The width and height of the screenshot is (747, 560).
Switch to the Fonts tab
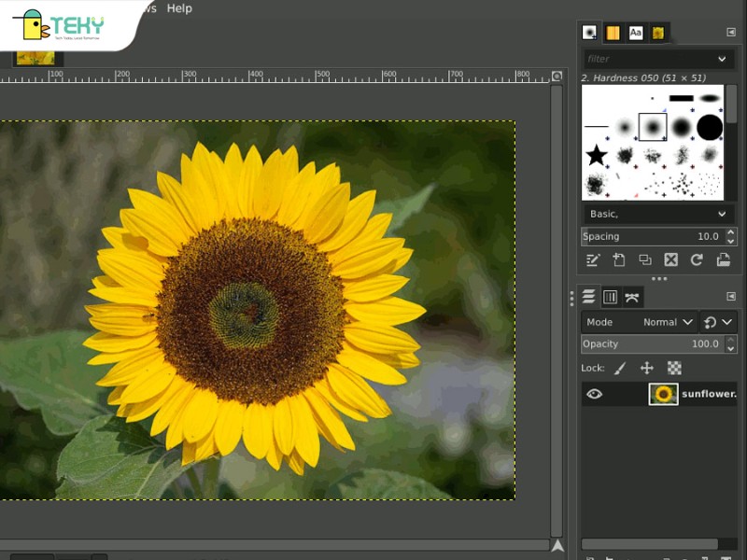[636, 33]
